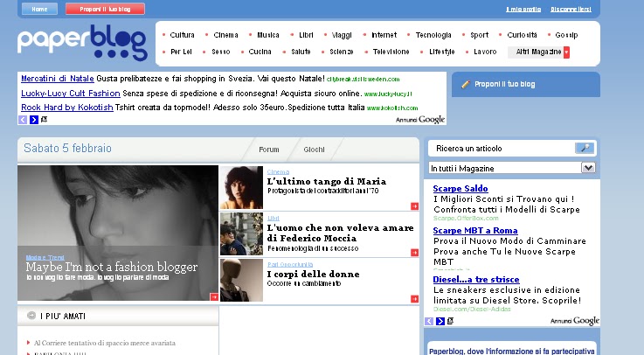Open Scarpe MBT a Roma ad link
This screenshot has height=355, width=644.
[x=475, y=231]
